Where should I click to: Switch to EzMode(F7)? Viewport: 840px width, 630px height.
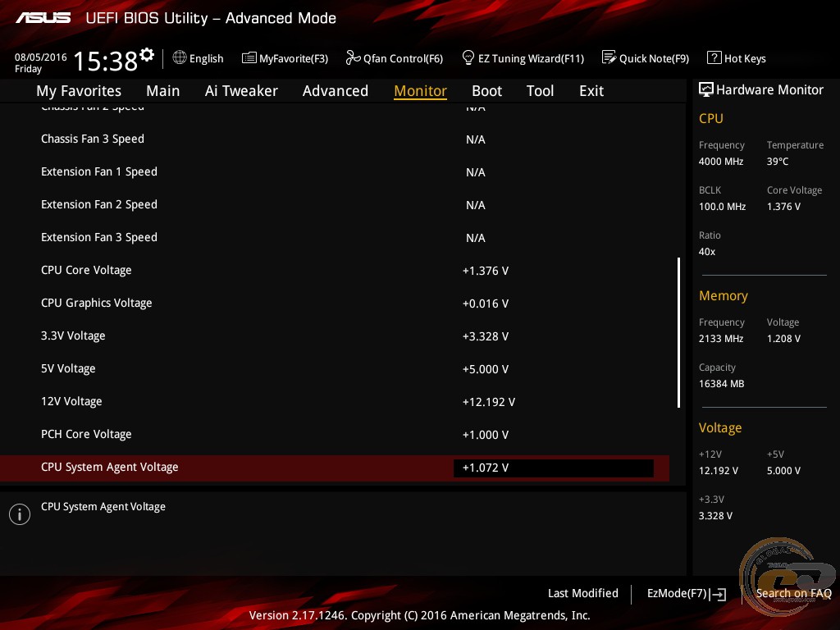tap(686, 594)
